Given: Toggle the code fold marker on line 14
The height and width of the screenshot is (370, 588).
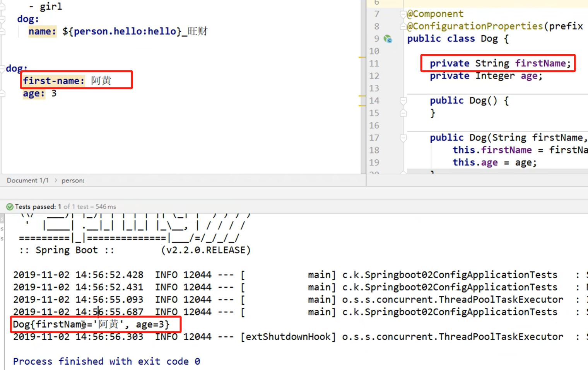Looking at the screenshot, I should [x=403, y=101].
